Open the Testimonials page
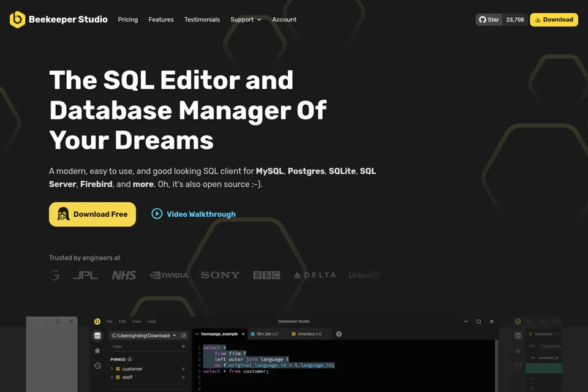Viewport: 588px width, 392px height. click(x=202, y=20)
